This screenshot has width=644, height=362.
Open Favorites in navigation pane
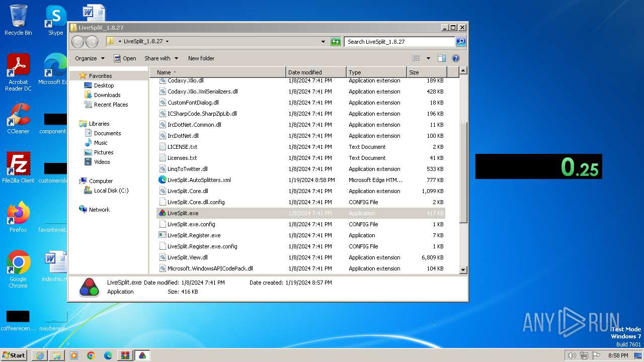[x=101, y=76]
